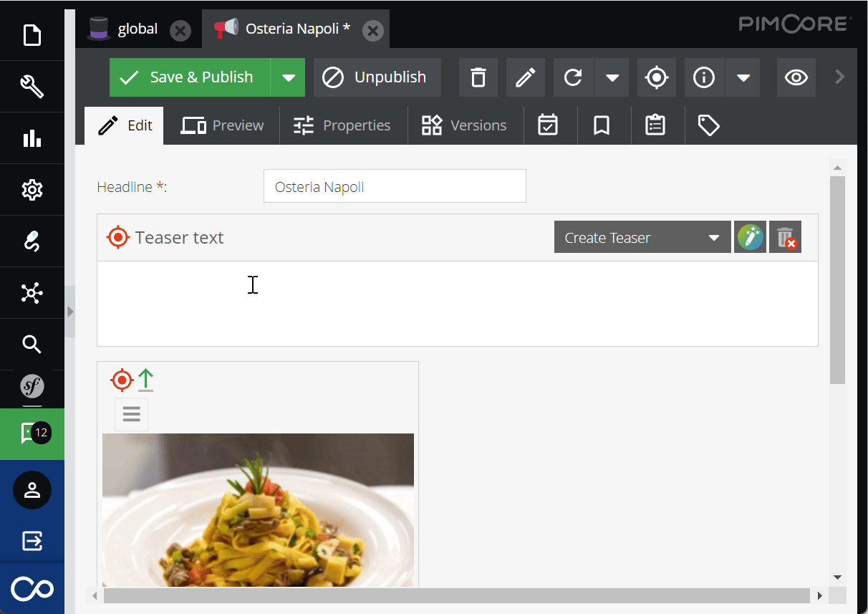Viewport: 868px width, 614px height.
Task: Open the gear Settings menu in sidebar
Action: click(32, 190)
